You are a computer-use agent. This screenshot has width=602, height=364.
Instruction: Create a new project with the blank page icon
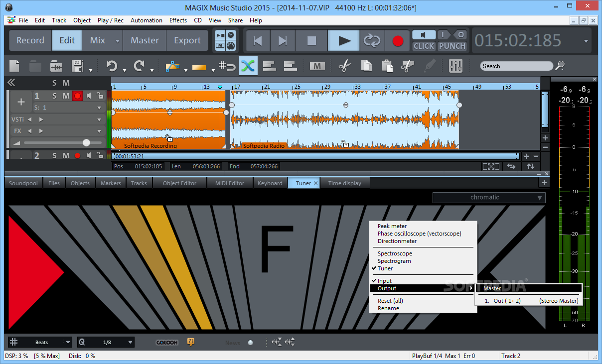(x=14, y=66)
